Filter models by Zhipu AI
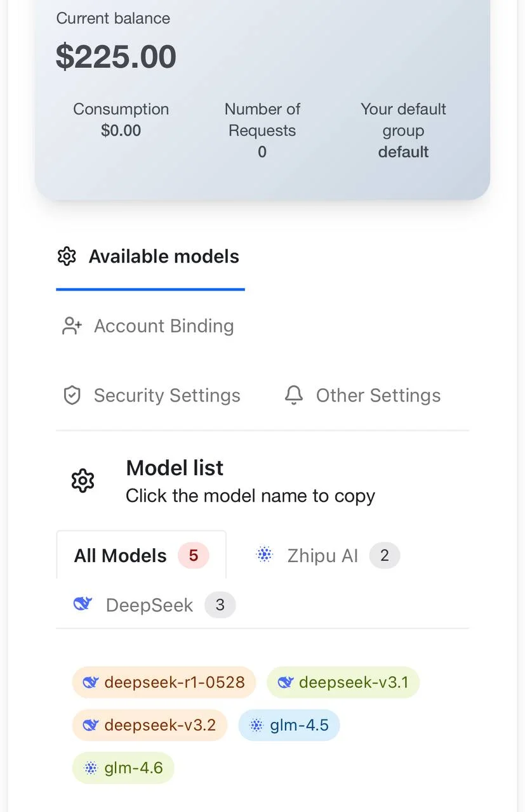 click(x=322, y=556)
